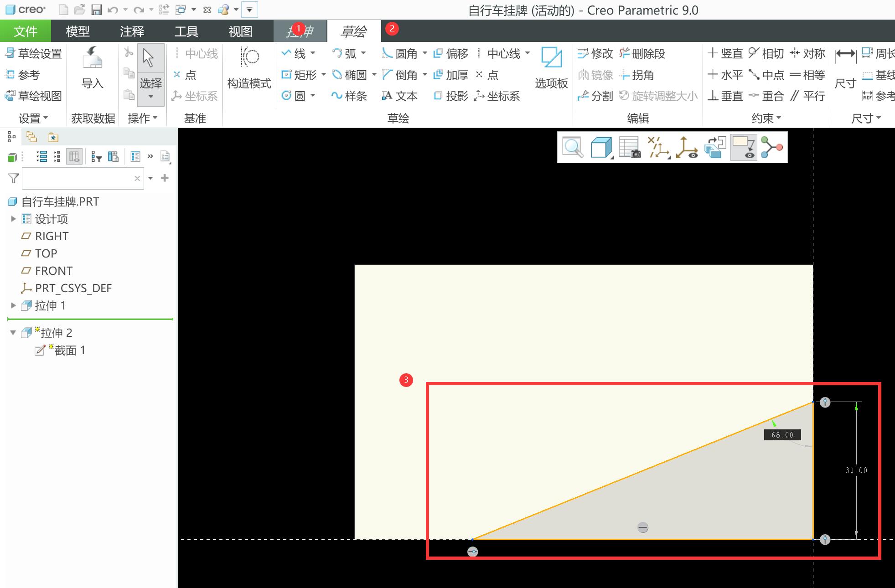
Task: Expand the 拉伸 1 tree node
Action: click(13, 305)
